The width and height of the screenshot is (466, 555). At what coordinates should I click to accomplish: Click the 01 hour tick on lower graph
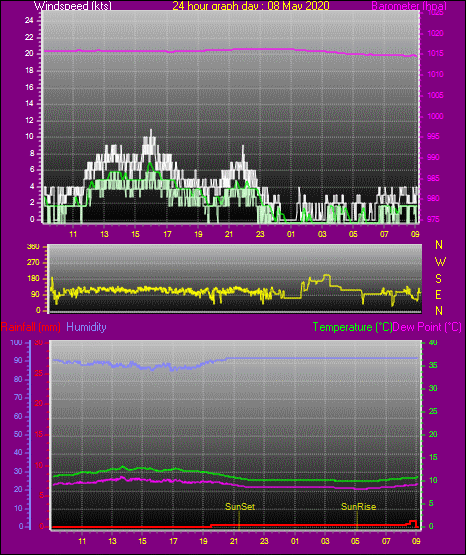click(x=294, y=541)
